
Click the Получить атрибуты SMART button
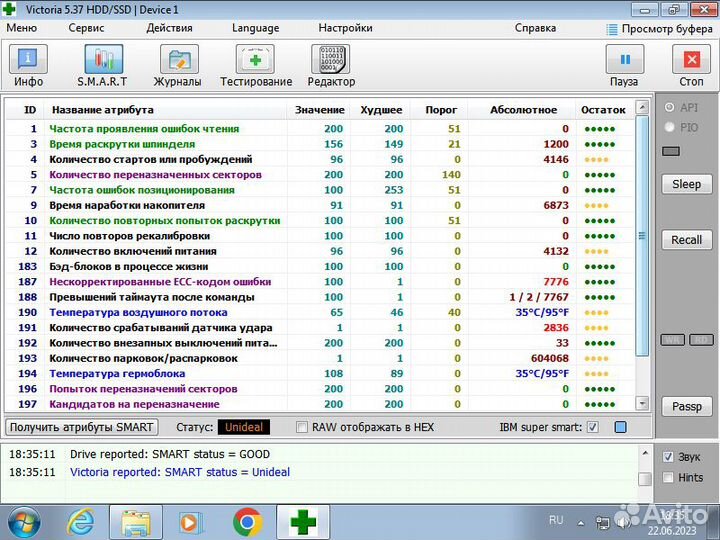click(x=82, y=427)
